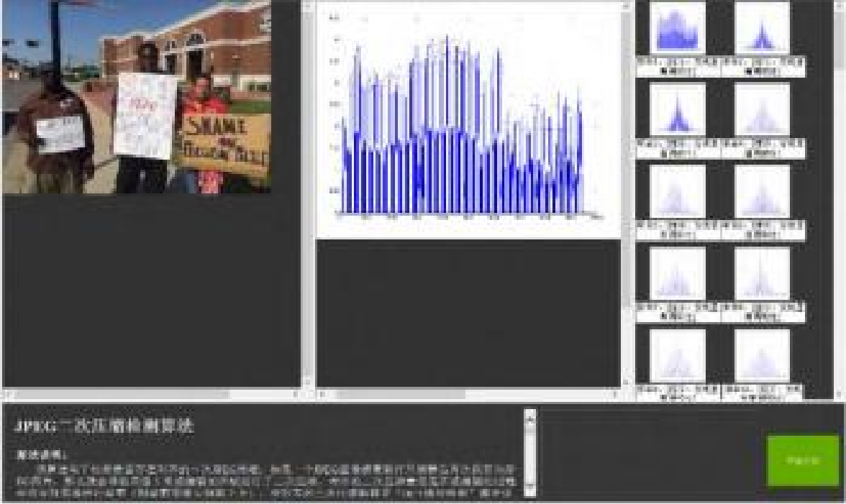Select the top-right narrow peak histogram thumbnail
846x504 pixels.
pyautogui.click(x=762, y=29)
